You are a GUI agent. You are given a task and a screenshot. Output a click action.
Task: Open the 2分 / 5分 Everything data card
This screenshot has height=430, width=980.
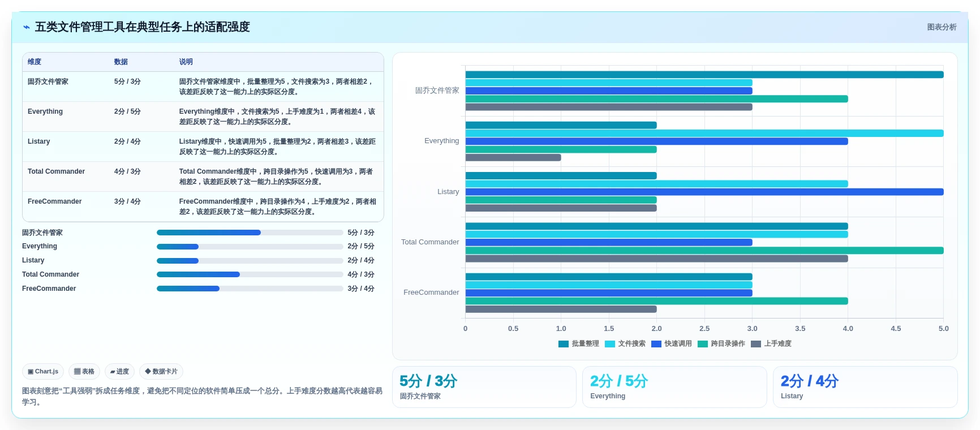(x=674, y=387)
